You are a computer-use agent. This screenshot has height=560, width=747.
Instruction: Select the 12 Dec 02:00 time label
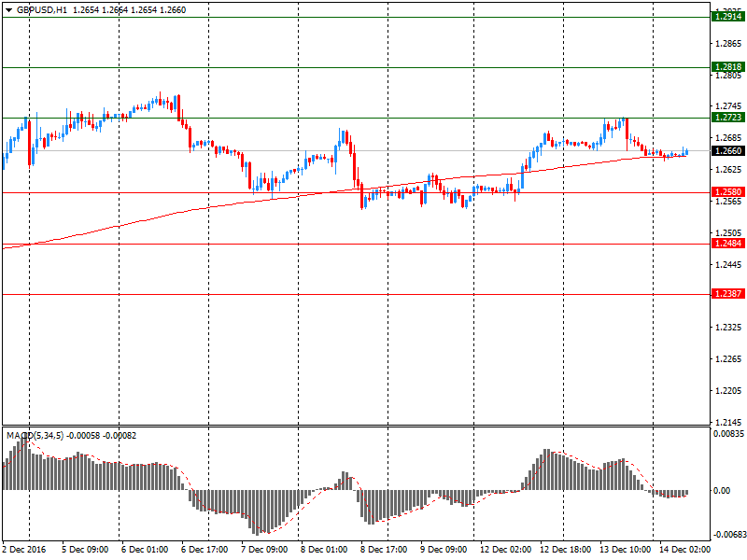pos(505,550)
